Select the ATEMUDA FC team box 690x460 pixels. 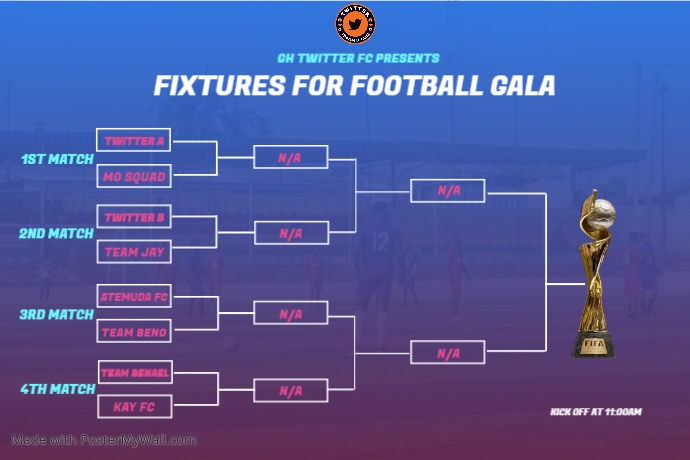[133, 296]
